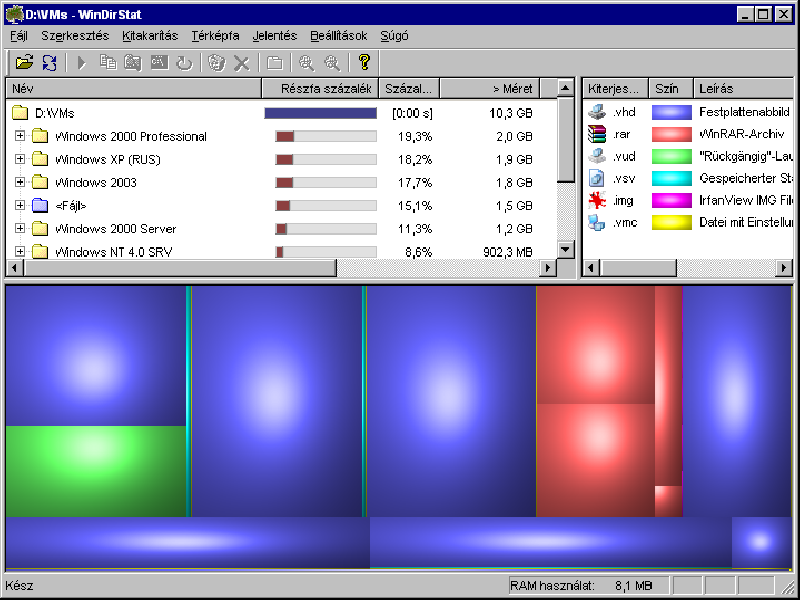Viewport: 800px width, 600px height.
Task: Expand the Windows 2000 Server folder node
Action: tap(20, 228)
